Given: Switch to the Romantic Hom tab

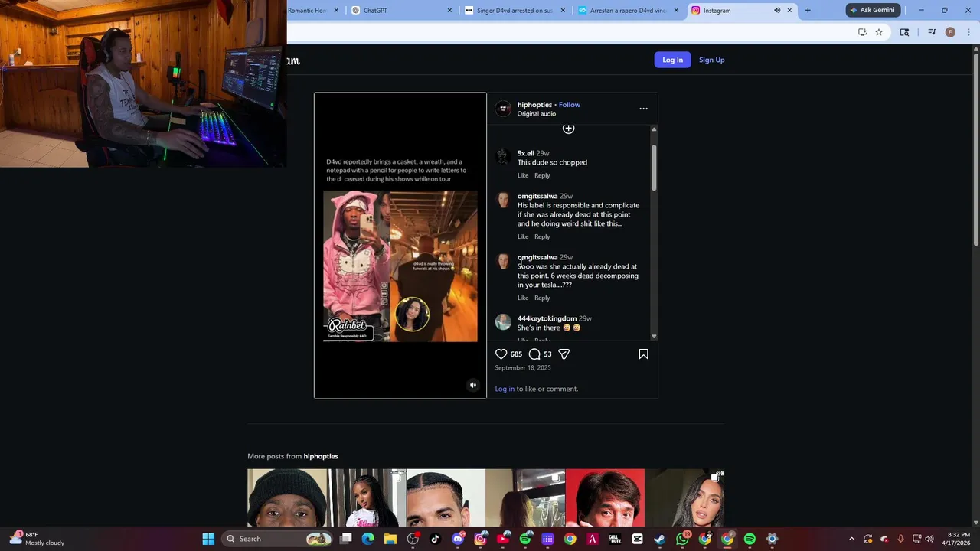Looking at the screenshot, I should coord(314,11).
